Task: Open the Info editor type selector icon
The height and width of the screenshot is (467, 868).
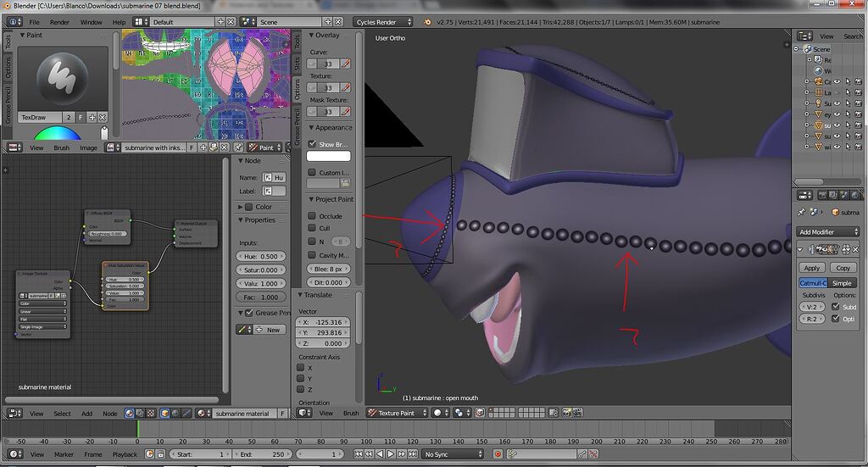Action: tap(14, 22)
